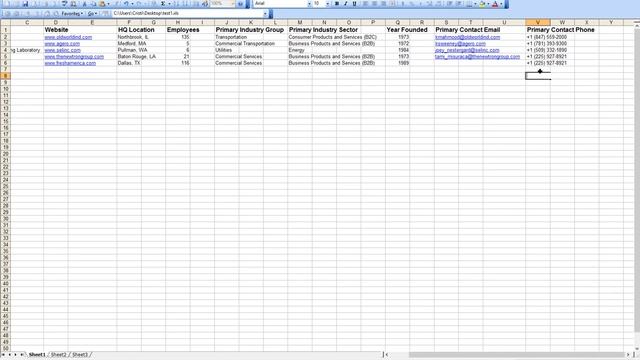Expand the Favorites menu on Web toolbar

pyautogui.click(x=72, y=13)
